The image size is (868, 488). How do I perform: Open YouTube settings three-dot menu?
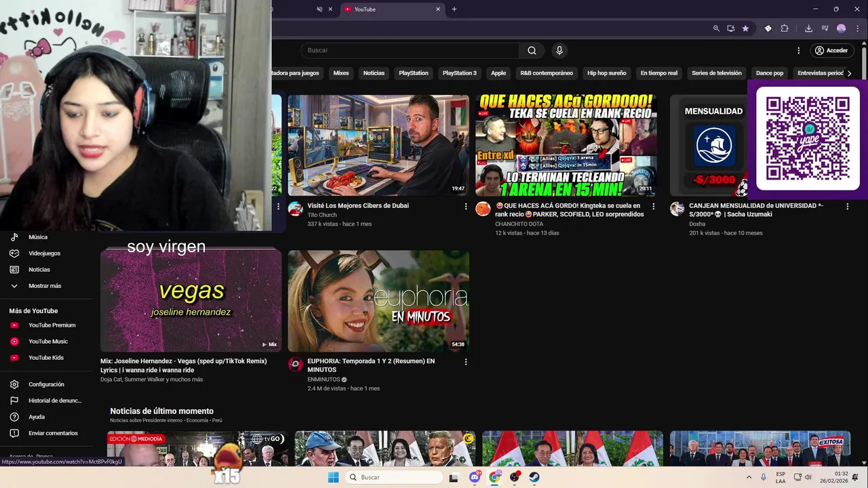click(x=799, y=50)
